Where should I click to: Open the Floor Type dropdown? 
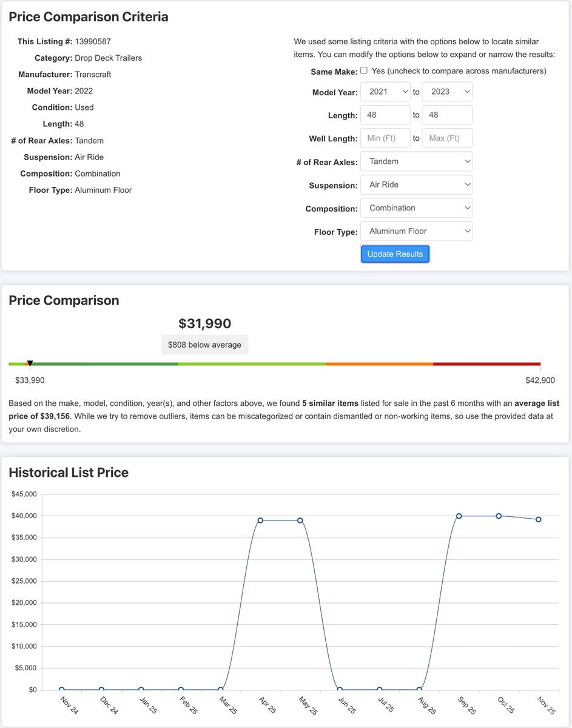(416, 231)
